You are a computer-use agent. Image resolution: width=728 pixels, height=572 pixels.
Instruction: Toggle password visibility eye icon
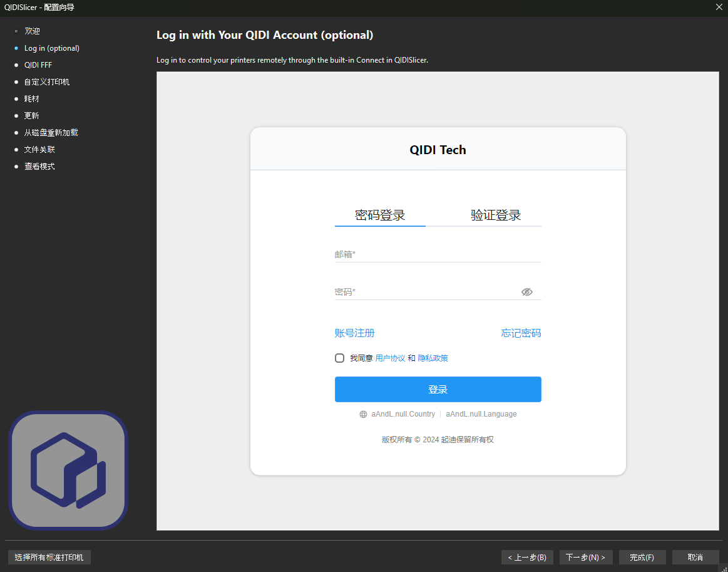point(526,292)
